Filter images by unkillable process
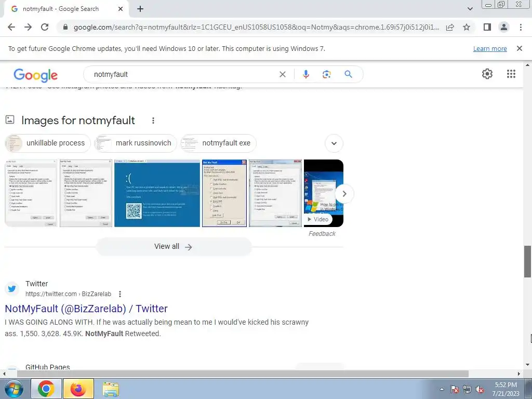Screen dimensions: 532x399 [x=48, y=143]
